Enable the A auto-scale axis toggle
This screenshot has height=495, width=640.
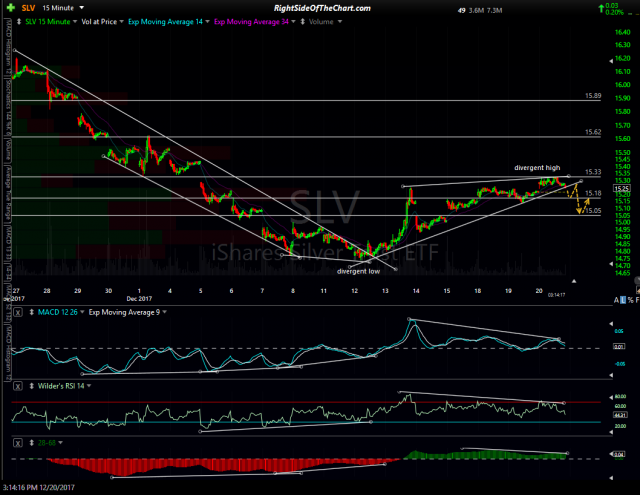tap(616, 300)
